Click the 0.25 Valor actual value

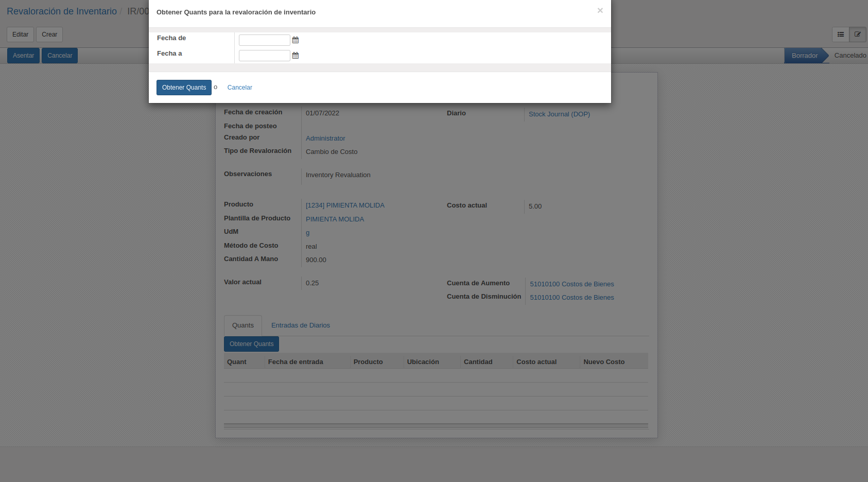(312, 283)
